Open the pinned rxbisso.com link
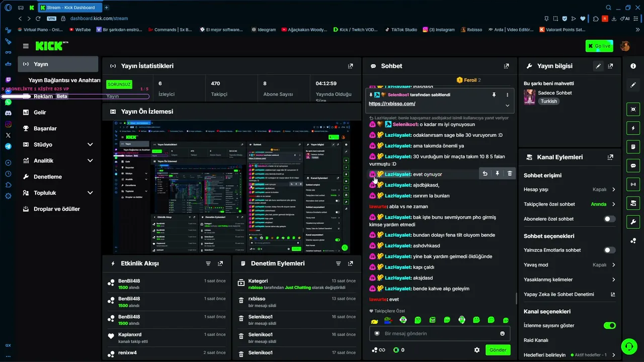 click(392, 104)
